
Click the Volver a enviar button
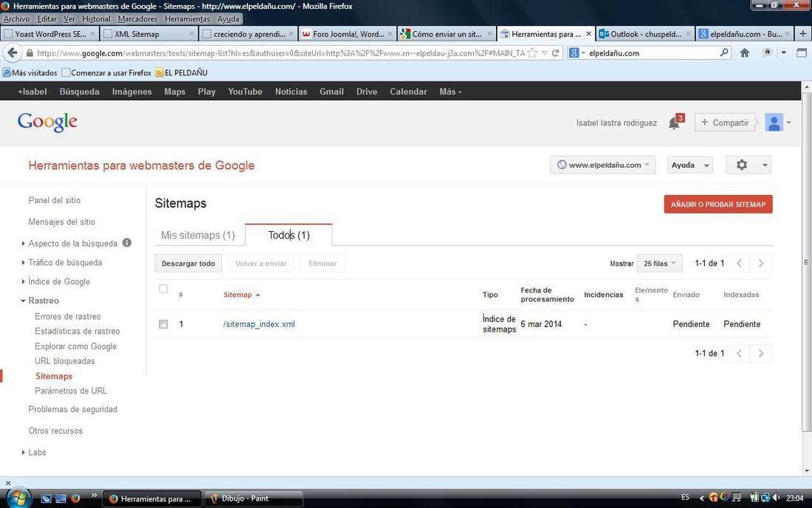(261, 263)
